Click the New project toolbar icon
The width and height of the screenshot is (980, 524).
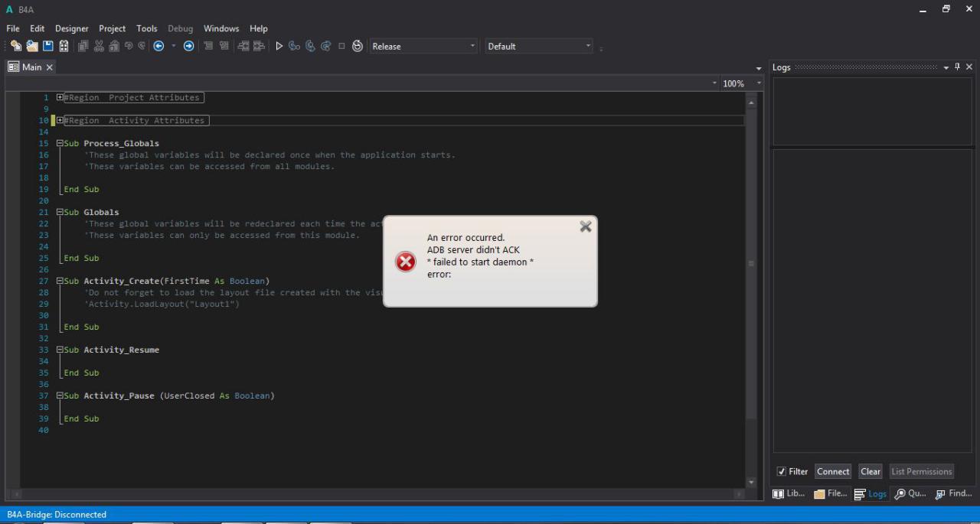point(16,47)
